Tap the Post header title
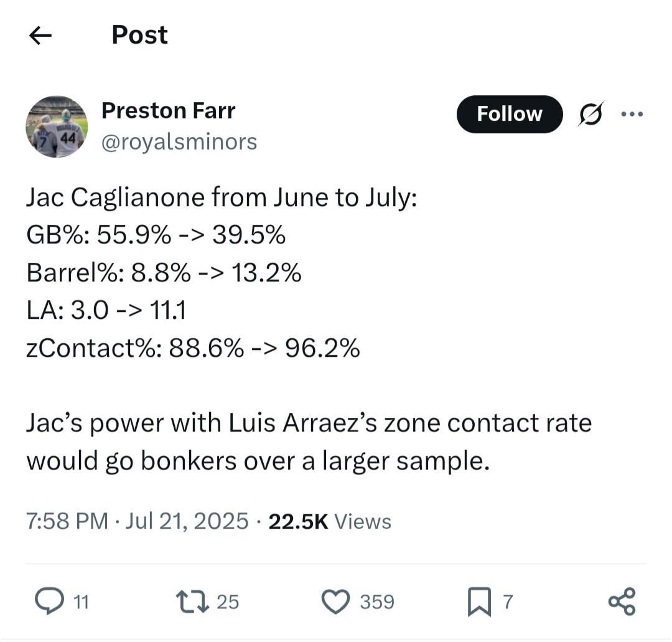672x642 pixels. (x=139, y=35)
